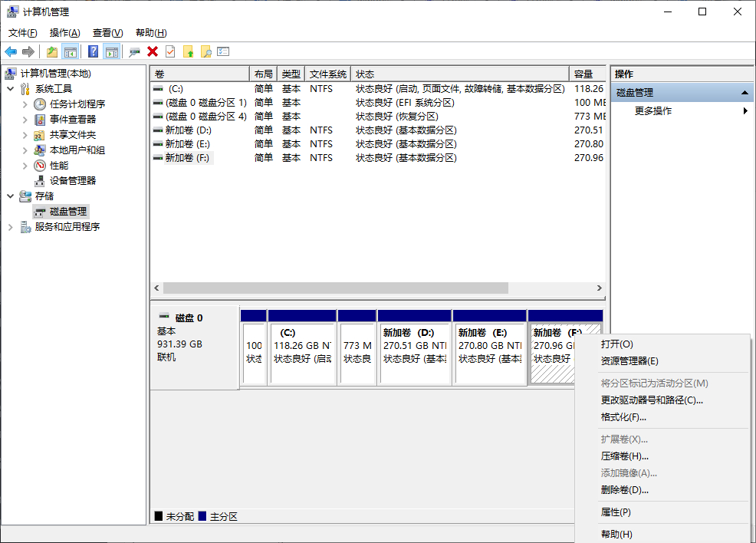This screenshot has height=543, width=756.
Task: Click the forward navigation arrow
Action: tap(28, 51)
